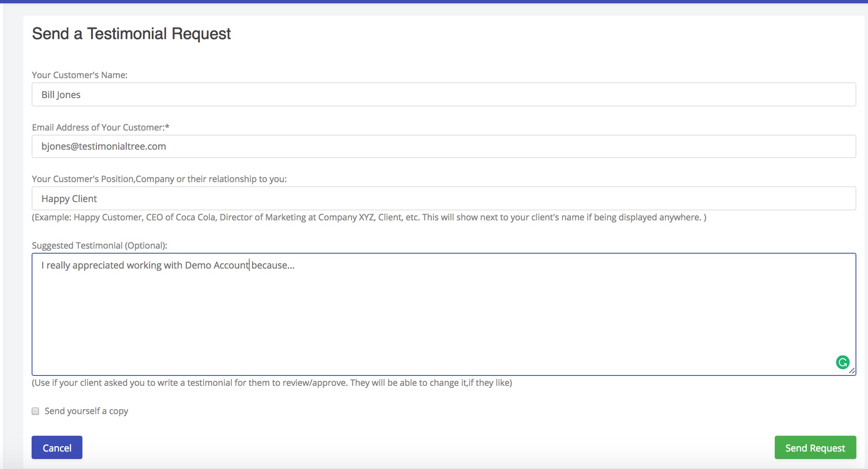
Task: Click the blue bar at page top
Action: pos(434,1)
